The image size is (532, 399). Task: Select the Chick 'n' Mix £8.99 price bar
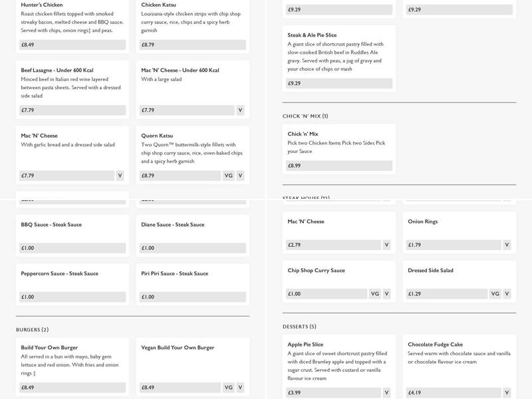coord(339,166)
